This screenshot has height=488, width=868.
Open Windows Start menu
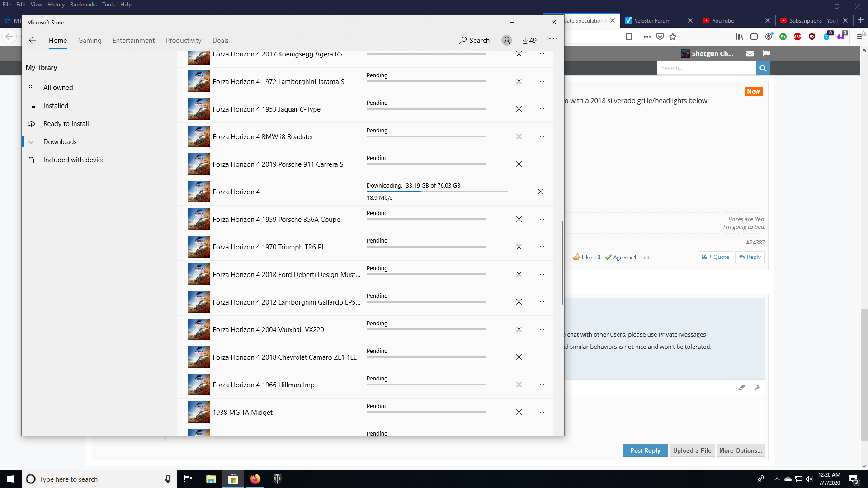pyautogui.click(x=11, y=479)
